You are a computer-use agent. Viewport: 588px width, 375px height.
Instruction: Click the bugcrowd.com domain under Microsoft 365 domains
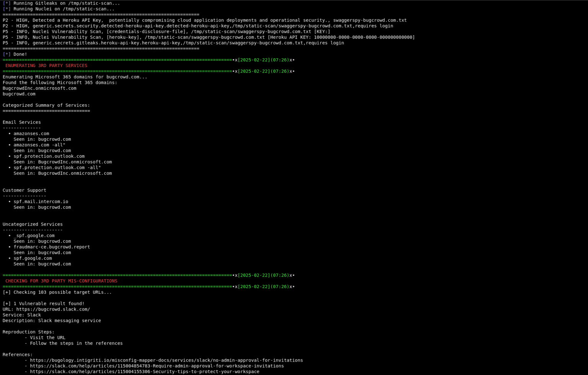pos(18,94)
